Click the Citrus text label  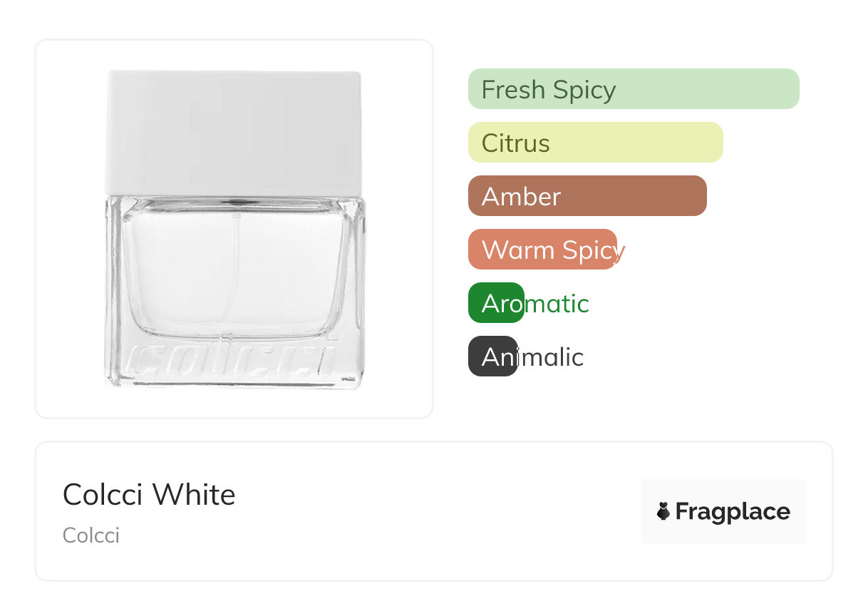(515, 143)
